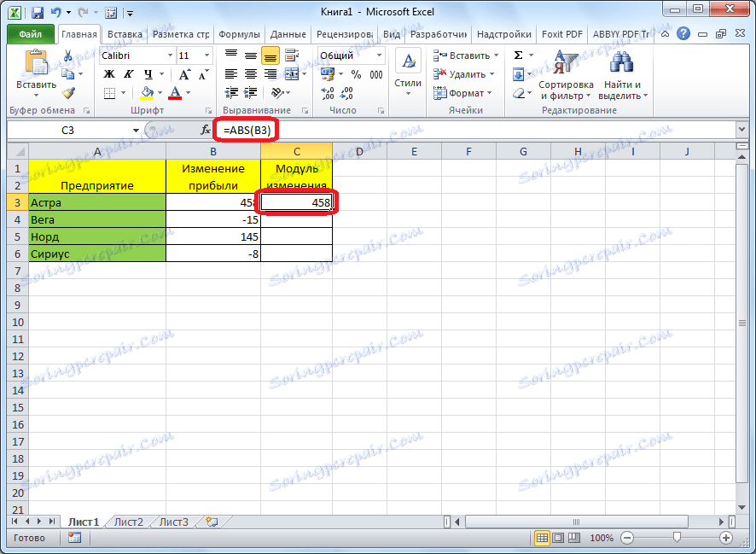Switch to the Вставка ribbon tab
The width and height of the screenshot is (756, 554).
pos(125,34)
